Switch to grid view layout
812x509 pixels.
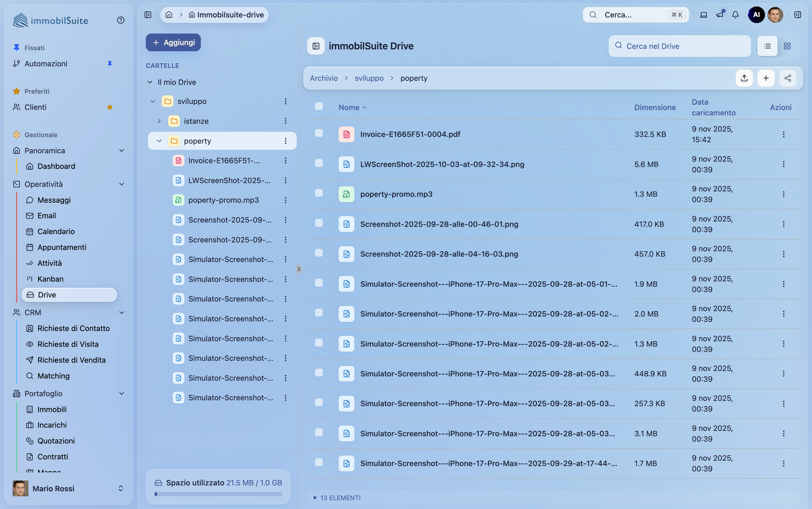coord(787,46)
